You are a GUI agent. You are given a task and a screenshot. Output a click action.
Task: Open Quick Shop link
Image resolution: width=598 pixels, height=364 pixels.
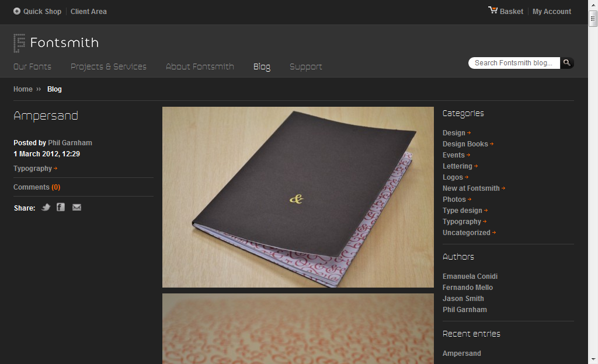[x=42, y=12]
